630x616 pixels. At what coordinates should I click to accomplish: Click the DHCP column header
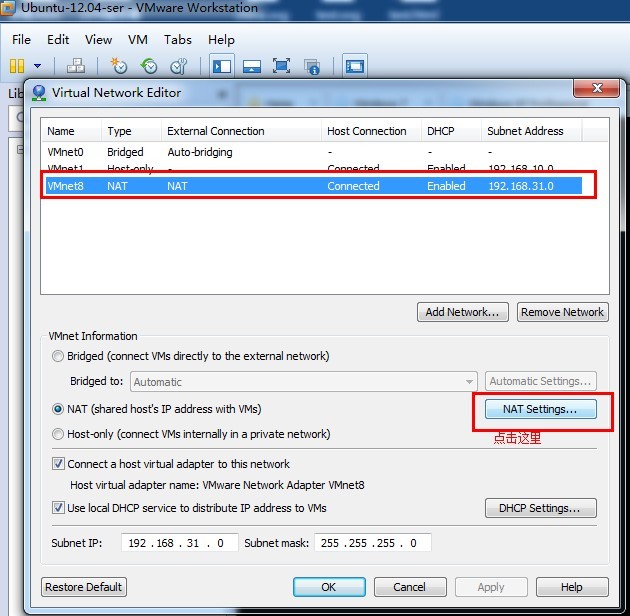point(451,131)
